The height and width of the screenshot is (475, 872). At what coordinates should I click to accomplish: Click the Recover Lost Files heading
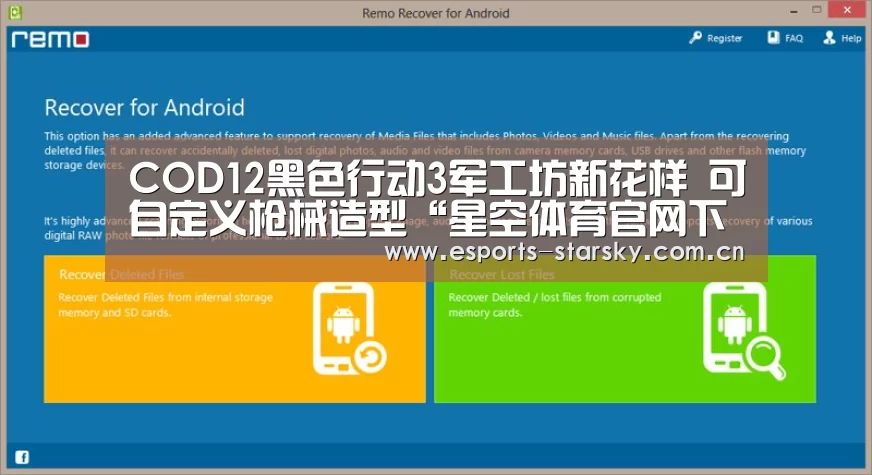coord(502,274)
